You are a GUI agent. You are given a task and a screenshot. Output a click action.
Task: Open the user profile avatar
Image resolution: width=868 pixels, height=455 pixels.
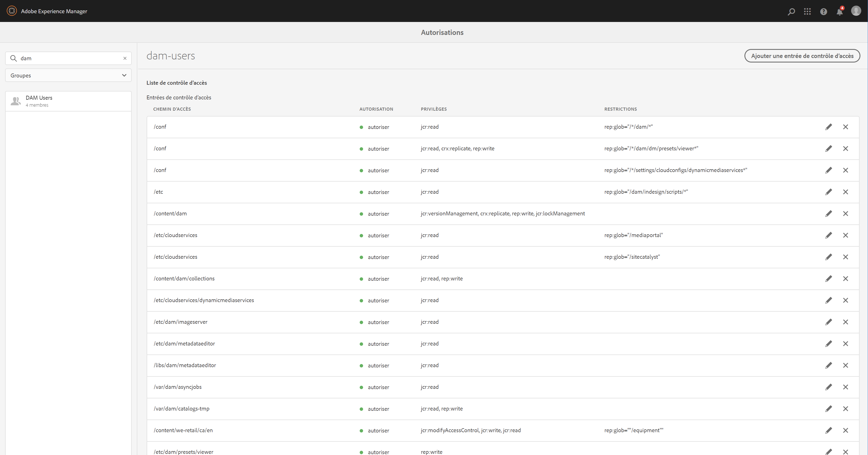pos(856,11)
